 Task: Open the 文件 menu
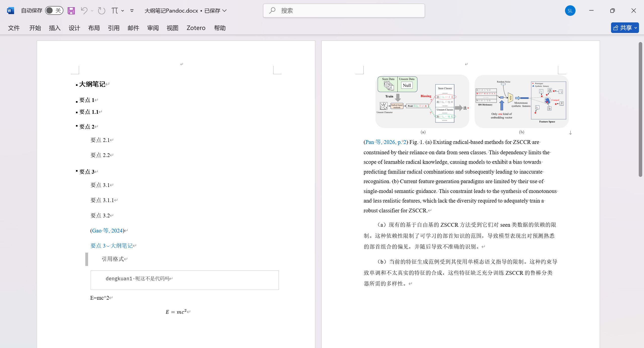tap(14, 28)
